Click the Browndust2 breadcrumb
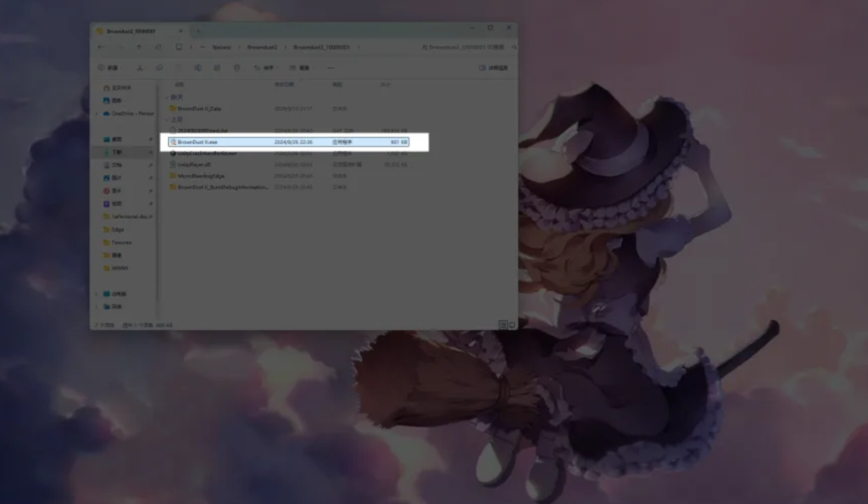This screenshot has width=868, height=504. (262, 48)
